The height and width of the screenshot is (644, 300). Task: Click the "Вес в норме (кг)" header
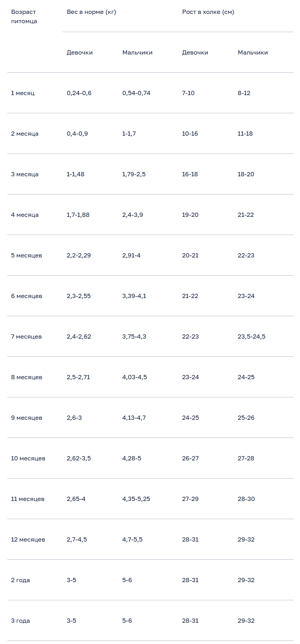tap(91, 12)
